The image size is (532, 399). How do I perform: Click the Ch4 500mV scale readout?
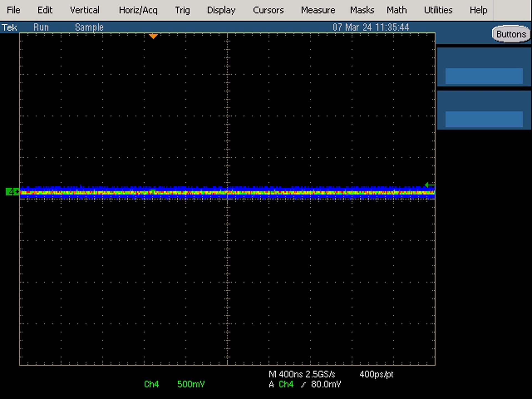coord(174,384)
